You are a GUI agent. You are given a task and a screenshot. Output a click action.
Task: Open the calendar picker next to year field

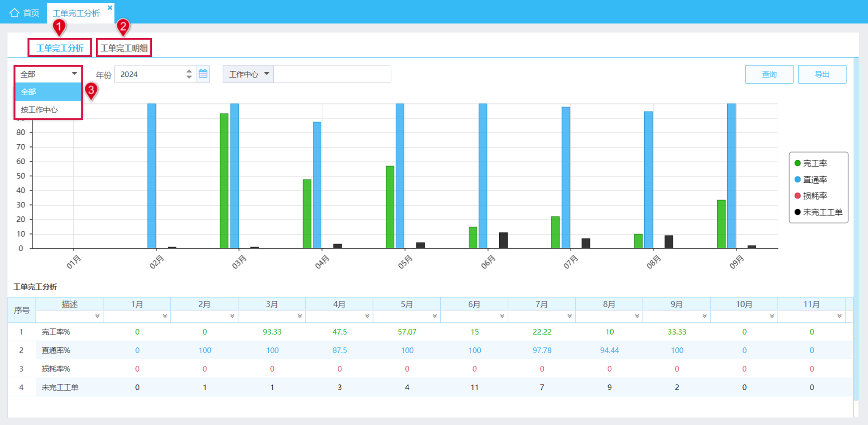pos(203,74)
